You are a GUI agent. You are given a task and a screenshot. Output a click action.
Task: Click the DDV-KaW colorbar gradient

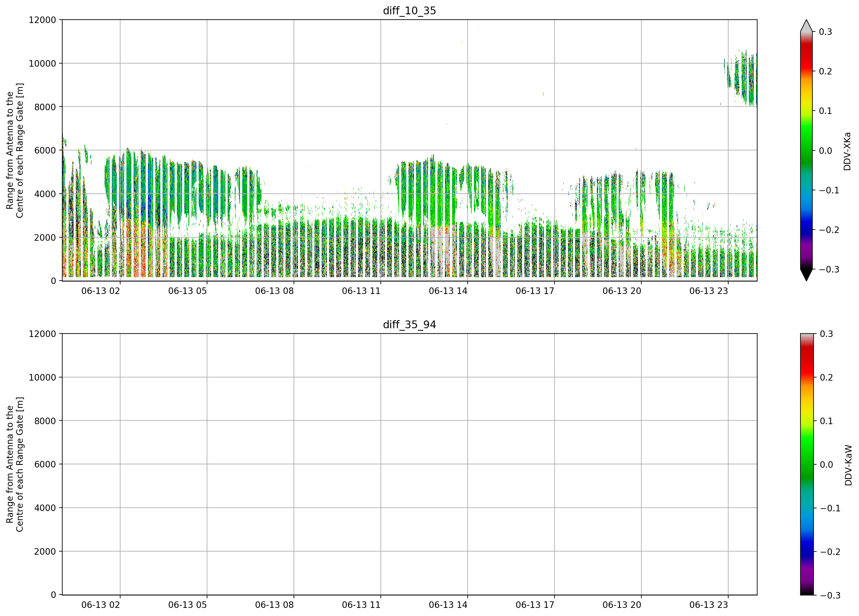click(x=806, y=464)
